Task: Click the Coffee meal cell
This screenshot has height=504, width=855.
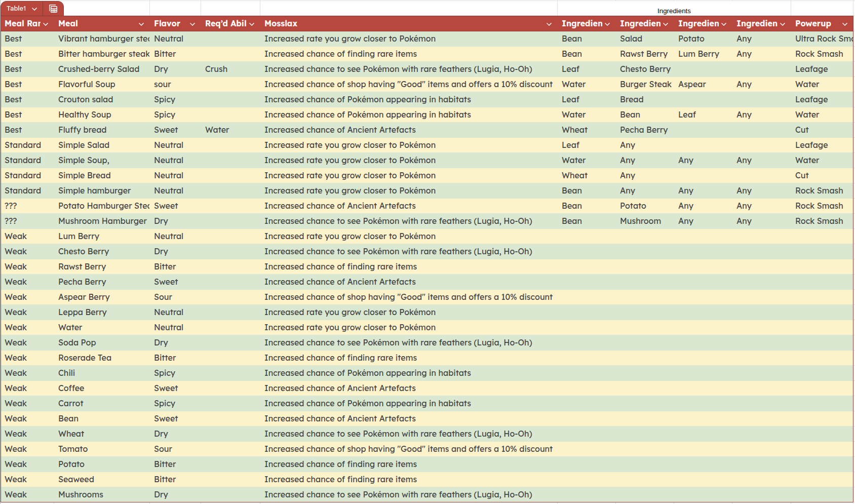Action: [x=102, y=388]
